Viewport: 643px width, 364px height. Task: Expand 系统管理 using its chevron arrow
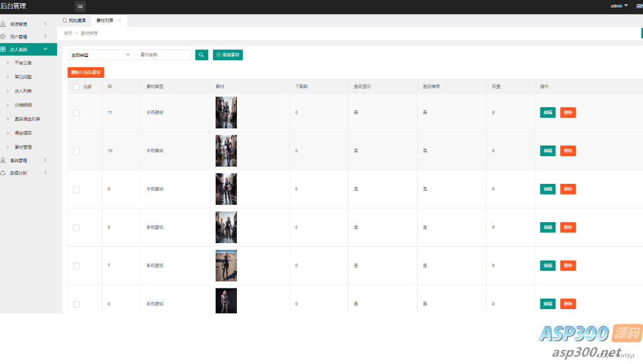coord(45,160)
